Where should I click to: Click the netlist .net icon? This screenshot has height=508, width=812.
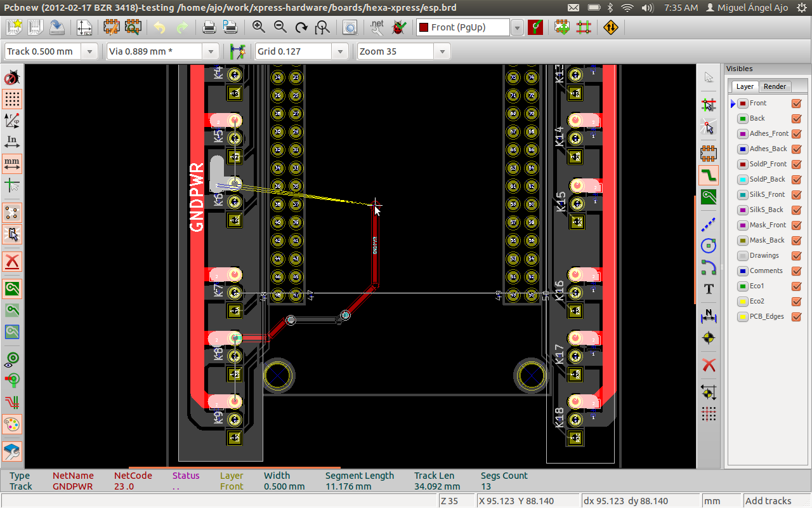[377, 27]
